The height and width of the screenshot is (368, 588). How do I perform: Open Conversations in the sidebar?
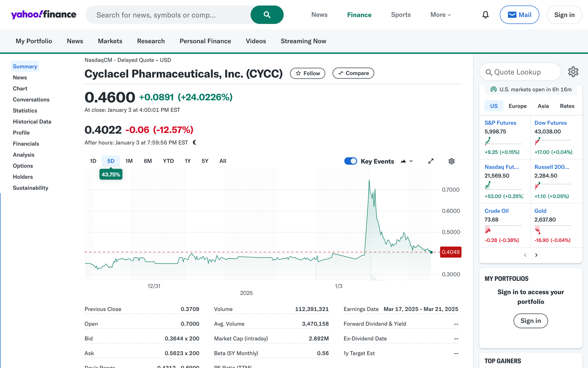click(31, 100)
